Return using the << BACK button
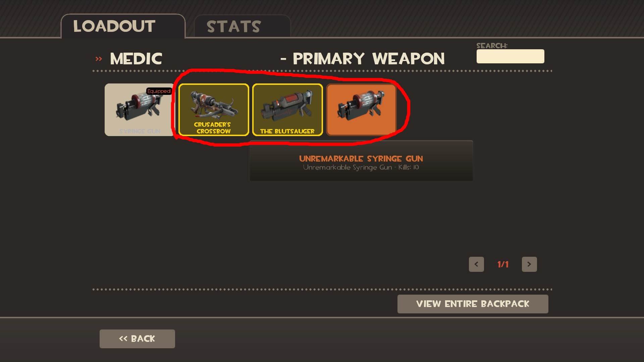Screen dimensions: 644x362 coord(137,339)
